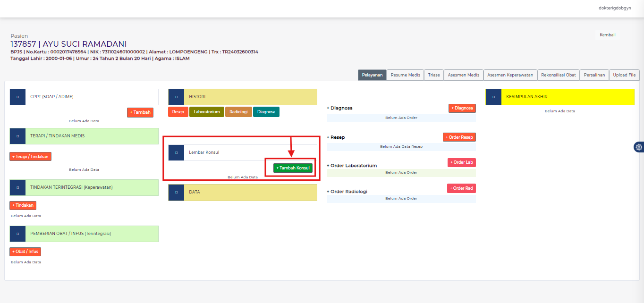
Task: Click the square icon beside TERAPI / TINDAKAN MEDIS
Action: [x=17, y=136]
